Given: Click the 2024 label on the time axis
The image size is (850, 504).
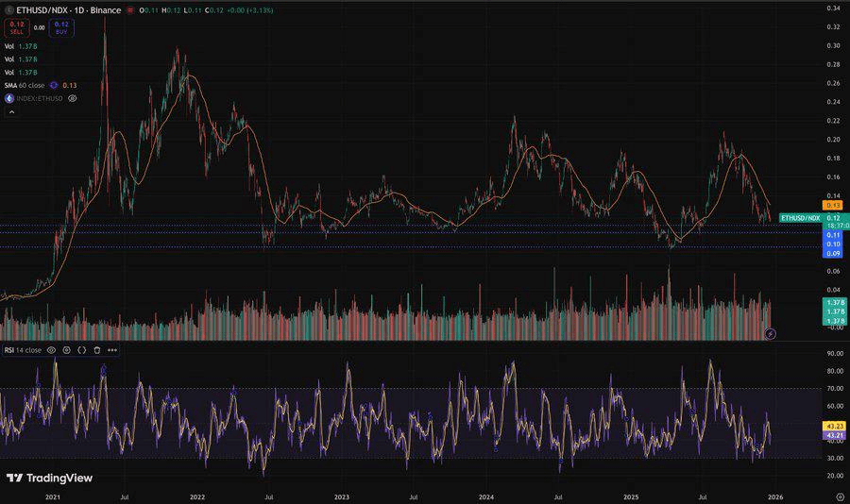Looking at the screenshot, I should [486, 497].
